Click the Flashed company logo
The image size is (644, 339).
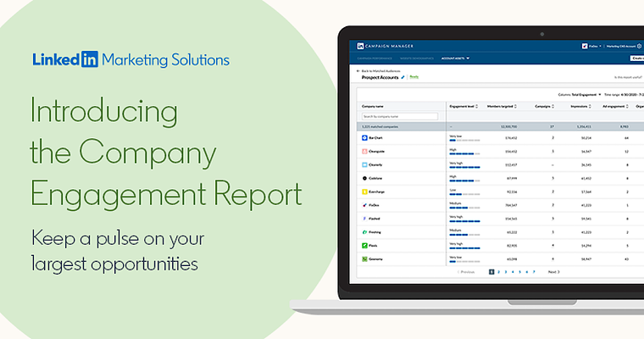(364, 219)
